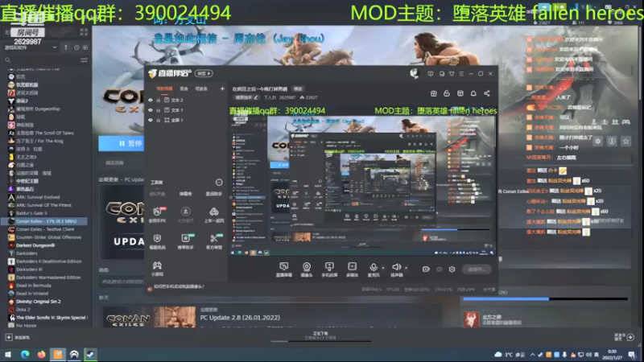
Task: Select the third scene tab
Action: (201, 88)
